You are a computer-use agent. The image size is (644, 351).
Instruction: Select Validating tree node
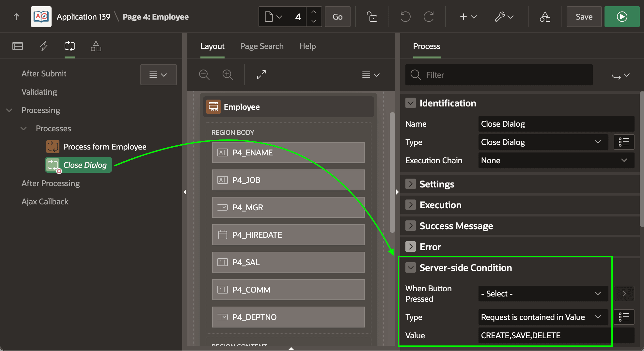[x=39, y=92]
